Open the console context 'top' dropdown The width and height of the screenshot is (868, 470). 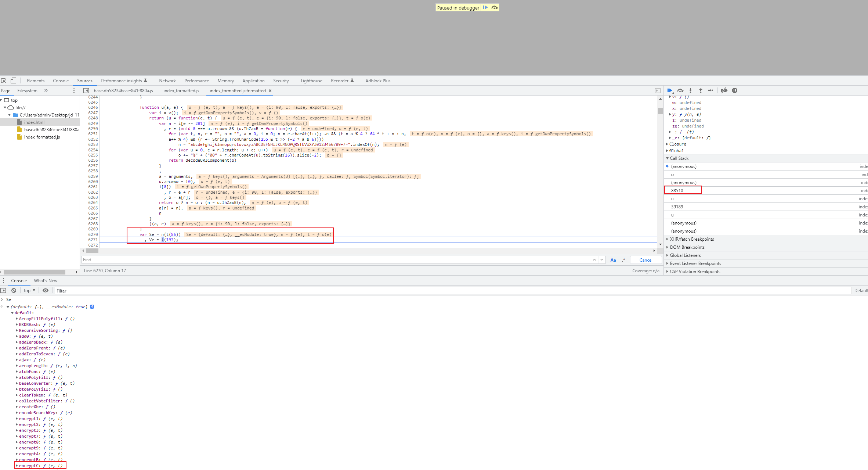(x=29, y=291)
